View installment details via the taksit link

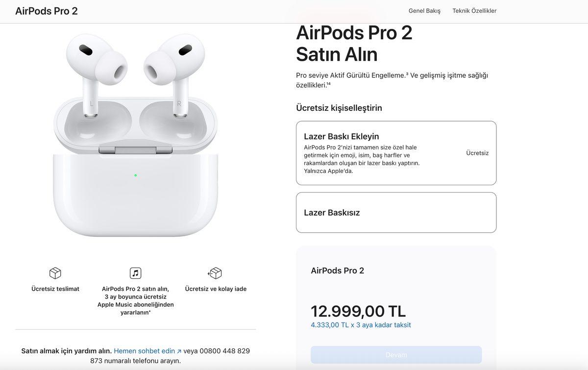coord(361,325)
